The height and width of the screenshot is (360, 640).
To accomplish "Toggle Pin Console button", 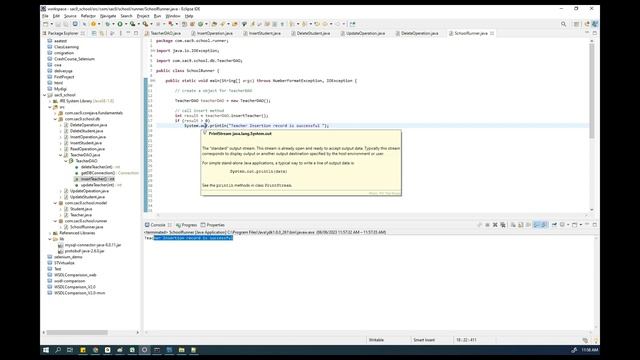I will pos(554,224).
